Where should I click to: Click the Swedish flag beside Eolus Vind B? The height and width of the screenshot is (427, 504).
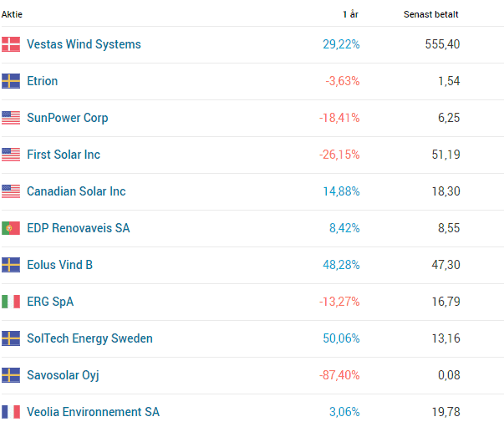click(11, 265)
